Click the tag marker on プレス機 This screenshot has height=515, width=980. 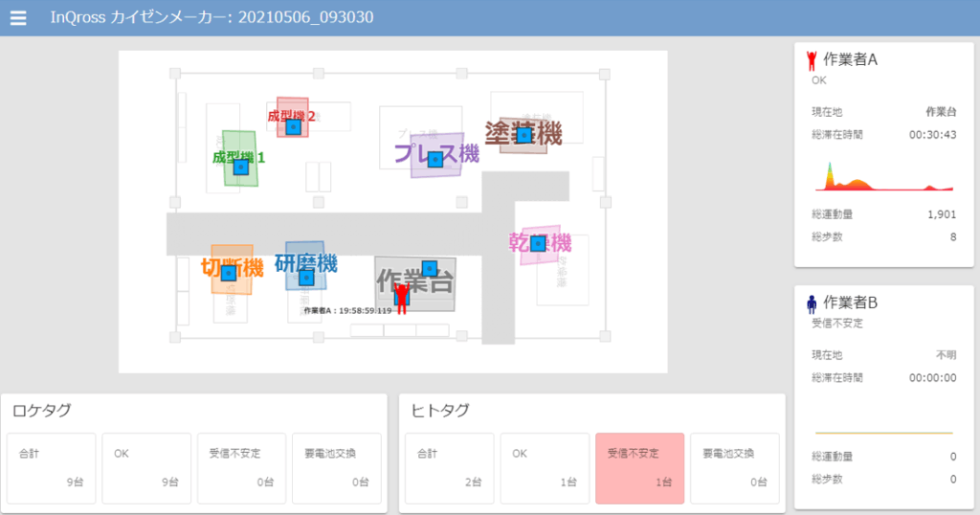click(x=435, y=159)
